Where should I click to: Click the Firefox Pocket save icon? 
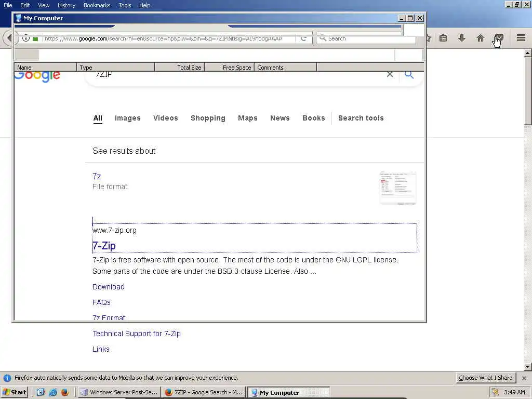click(498, 37)
